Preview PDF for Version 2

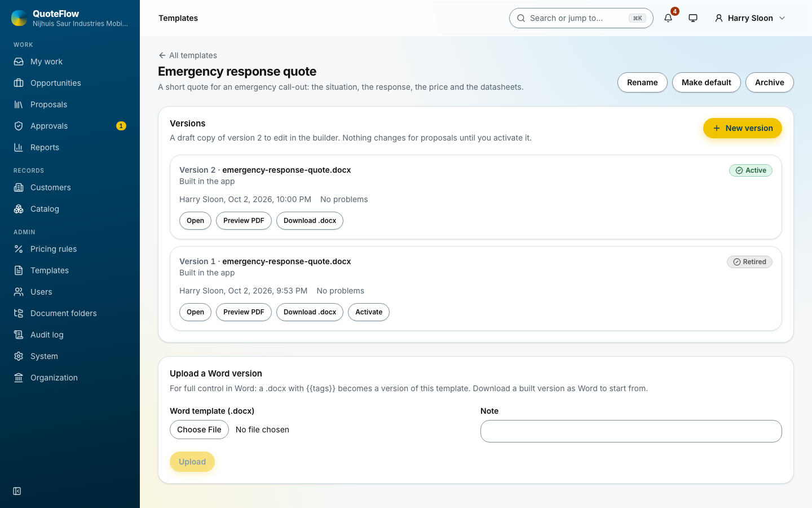coord(244,221)
